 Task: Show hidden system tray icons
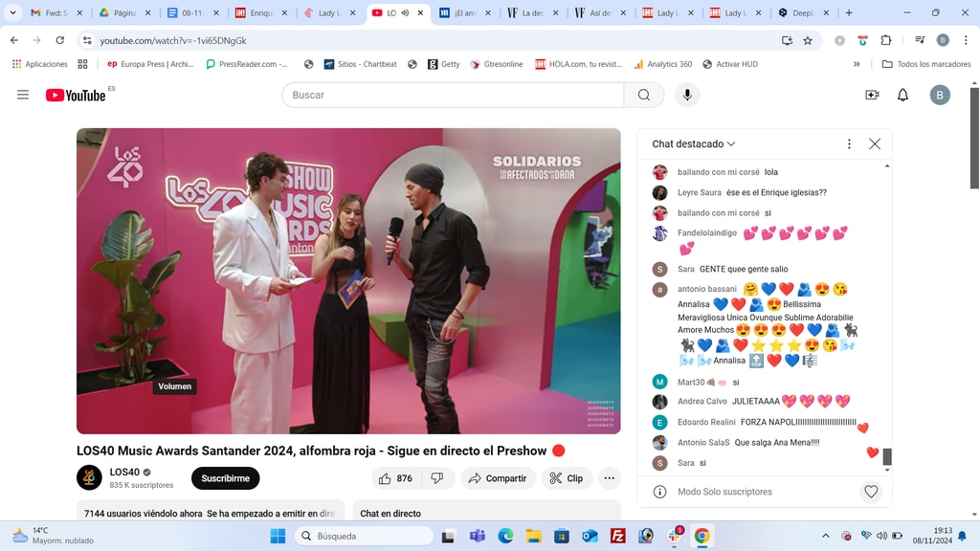tap(826, 536)
